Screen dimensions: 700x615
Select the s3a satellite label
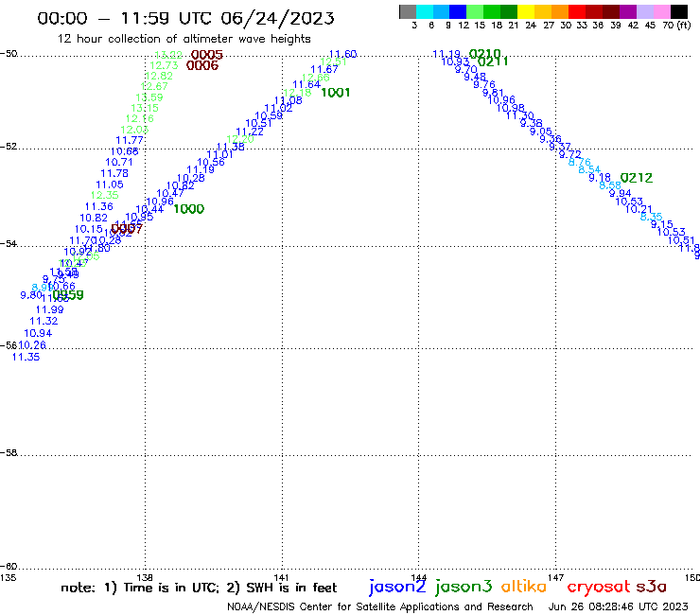651,587
